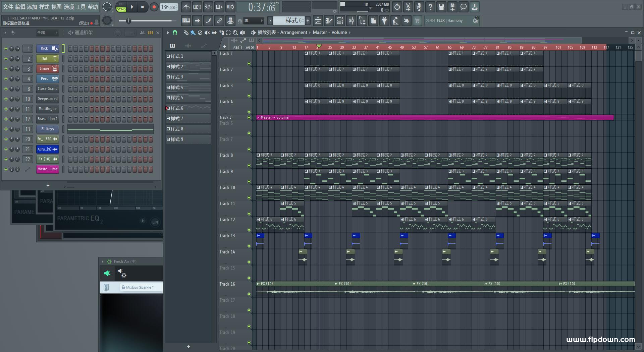The width and height of the screenshot is (644, 352).
Task: Click the render/export audio icon
Action: (452, 7)
